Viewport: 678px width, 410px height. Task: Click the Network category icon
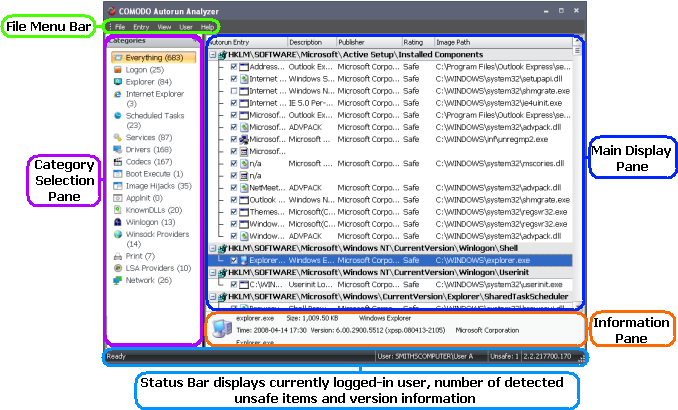click(x=118, y=280)
